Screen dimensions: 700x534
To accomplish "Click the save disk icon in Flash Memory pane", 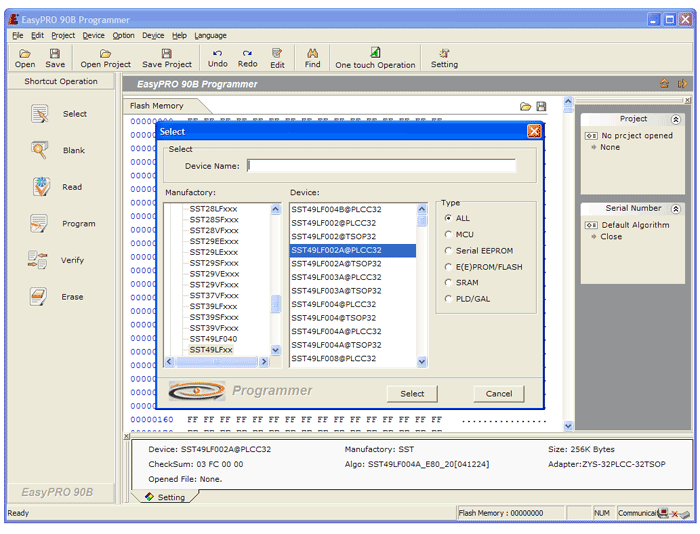I will (541, 106).
